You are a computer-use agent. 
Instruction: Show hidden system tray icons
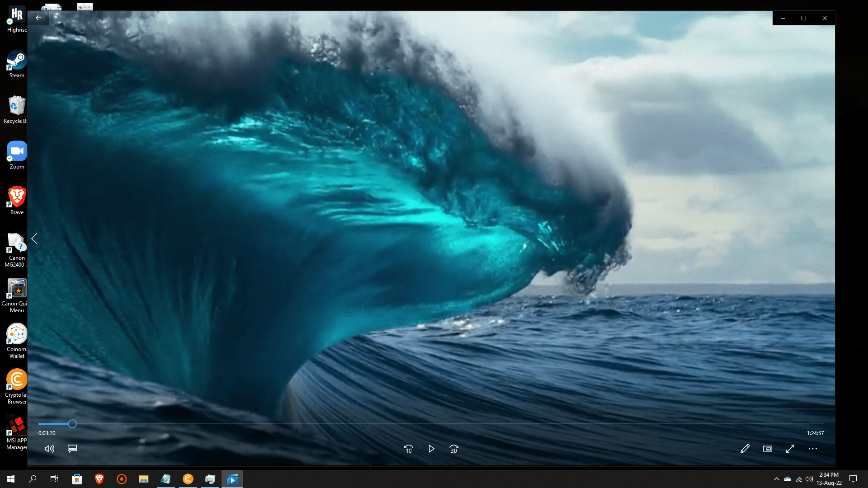coord(777,479)
